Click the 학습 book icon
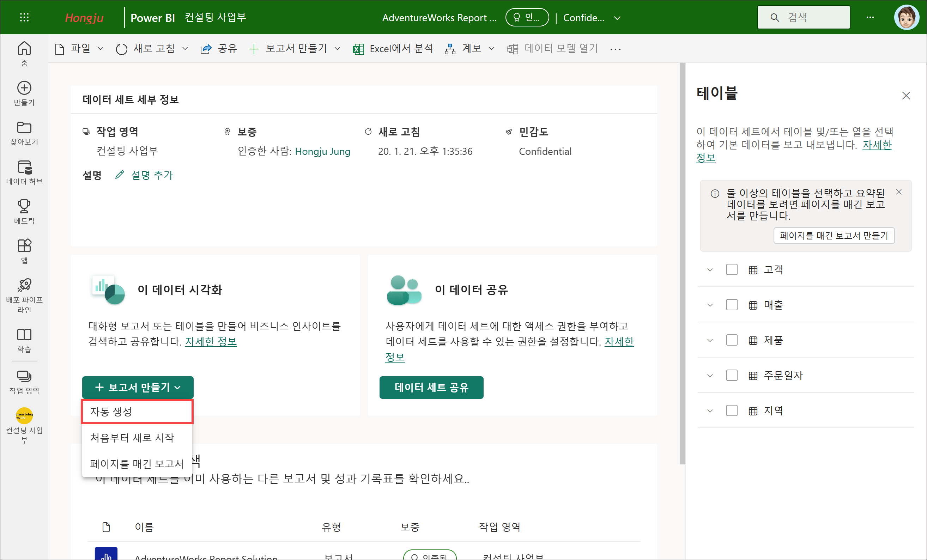 [x=24, y=335]
